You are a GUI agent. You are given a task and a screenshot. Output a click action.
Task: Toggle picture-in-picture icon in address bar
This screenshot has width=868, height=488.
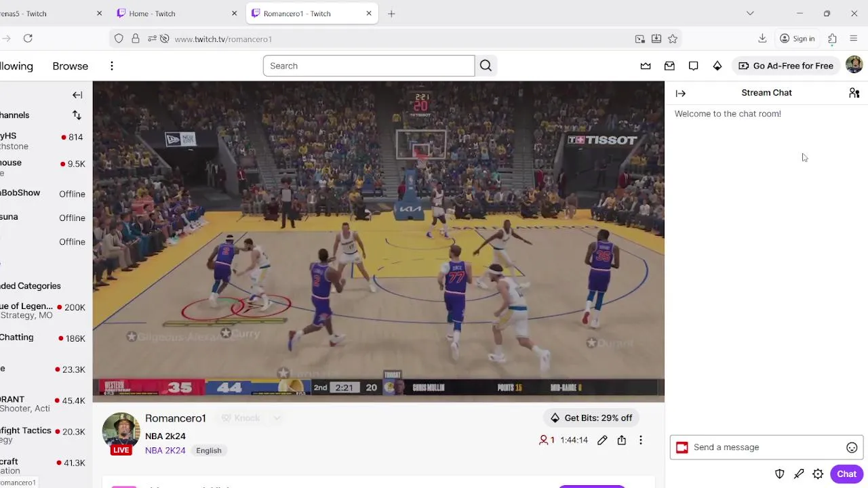[x=639, y=39]
